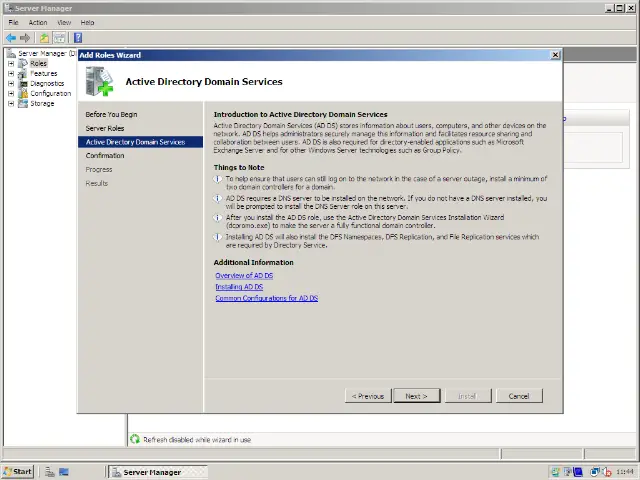Open Server Manager from quick launch icon
Viewport: 640px width, 480px height.
[50, 472]
